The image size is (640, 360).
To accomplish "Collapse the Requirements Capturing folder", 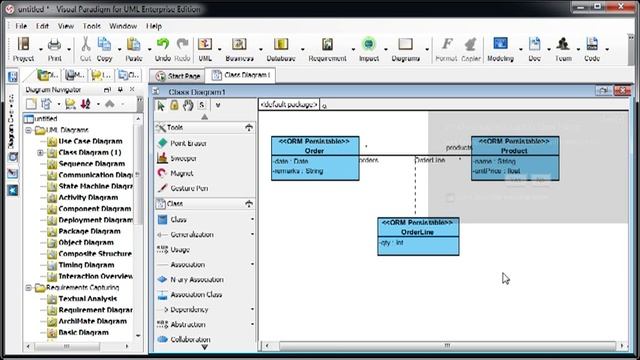I will tap(29, 288).
